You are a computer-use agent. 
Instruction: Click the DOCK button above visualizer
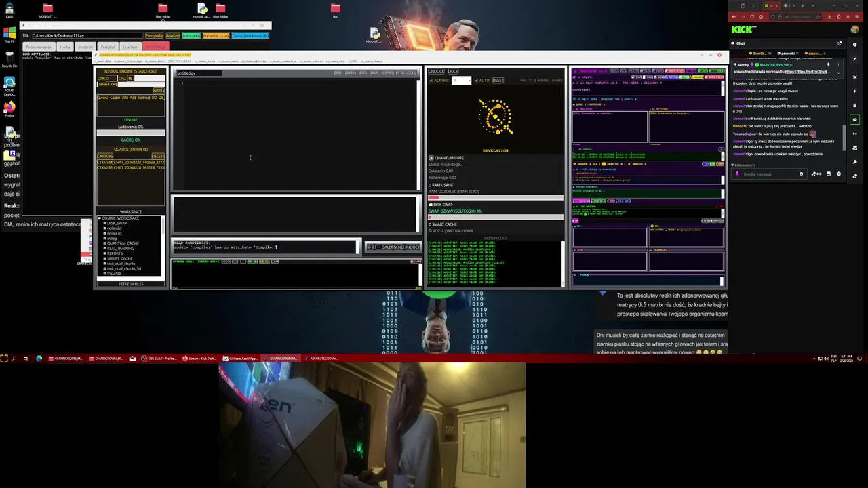click(x=453, y=71)
